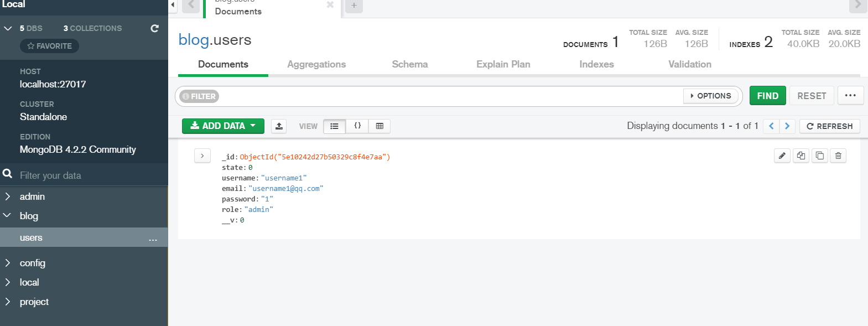Expand the query OPTIONS
868x326 pixels.
click(711, 96)
